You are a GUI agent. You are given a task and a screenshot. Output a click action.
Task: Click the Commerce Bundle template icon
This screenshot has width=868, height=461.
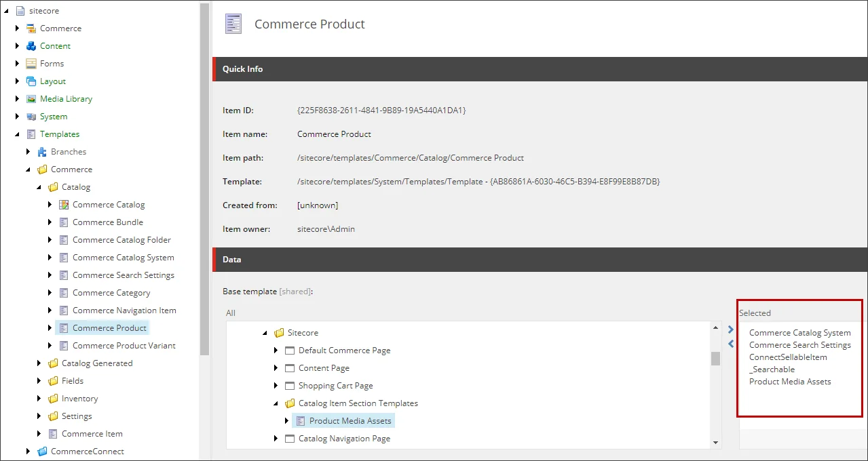click(64, 222)
